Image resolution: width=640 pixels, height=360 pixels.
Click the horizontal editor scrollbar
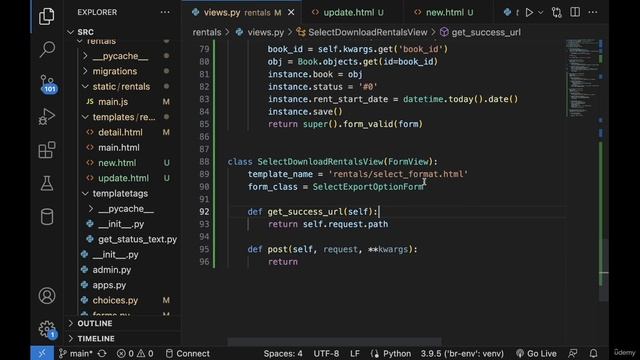[x=334, y=341]
